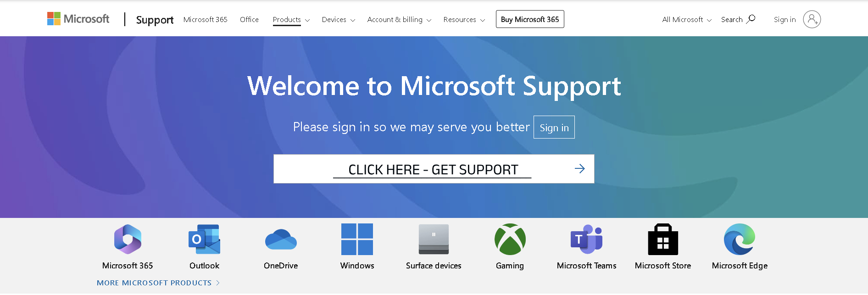This screenshot has height=295, width=868.
Task: Choose the Windows logo icon
Action: (357, 239)
